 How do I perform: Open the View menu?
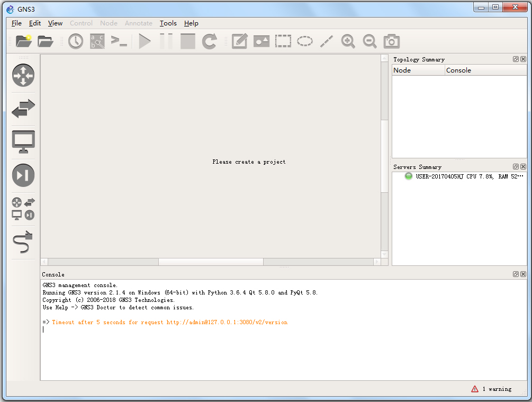pos(55,23)
